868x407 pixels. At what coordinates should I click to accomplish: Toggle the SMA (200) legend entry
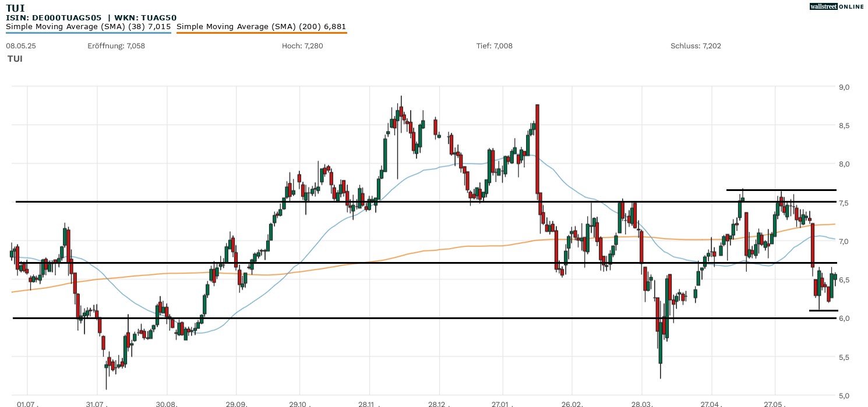[261, 26]
